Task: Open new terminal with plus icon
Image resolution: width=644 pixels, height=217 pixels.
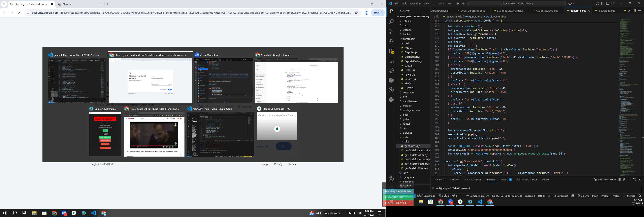Action: [612, 180]
